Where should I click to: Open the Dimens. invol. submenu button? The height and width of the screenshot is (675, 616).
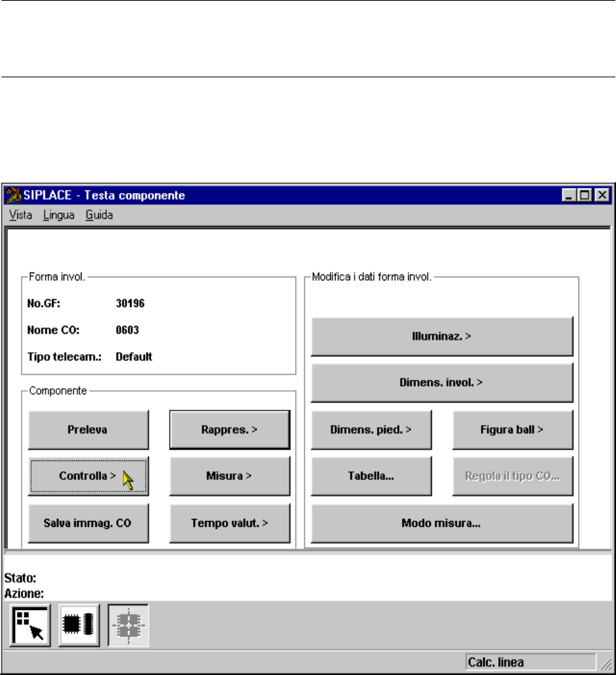(442, 383)
